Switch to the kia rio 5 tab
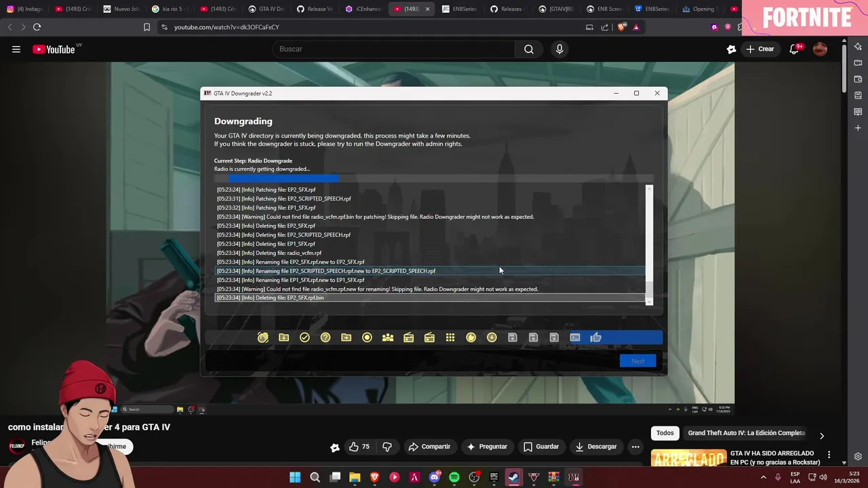 pyautogui.click(x=170, y=9)
